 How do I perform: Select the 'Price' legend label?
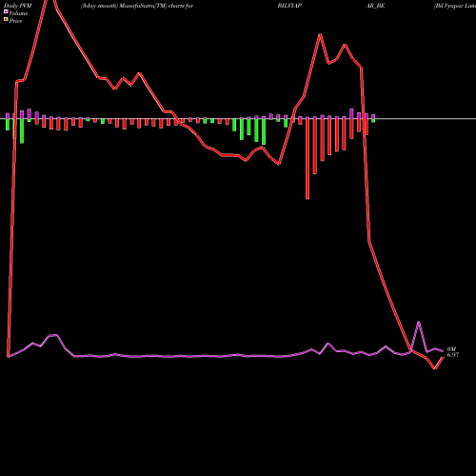pos(15,21)
